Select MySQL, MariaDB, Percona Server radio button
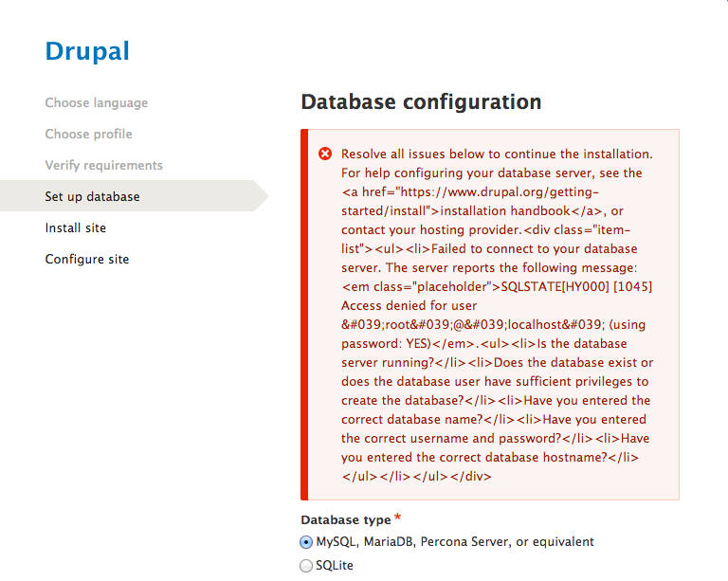The width and height of the screenshot is (728, 581). (306, 541)
